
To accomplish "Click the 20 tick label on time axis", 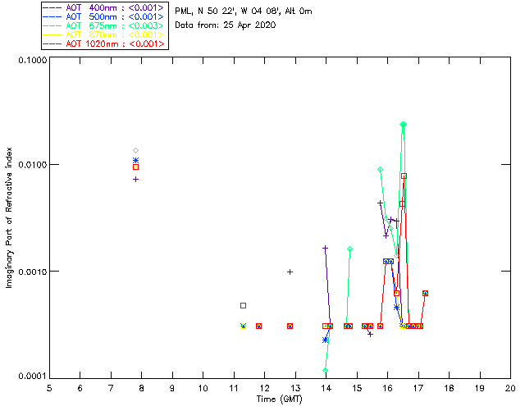I will tap(510, 388).
